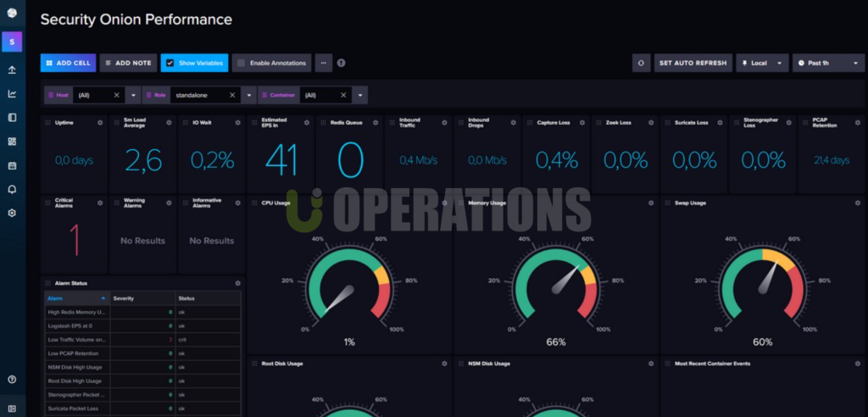868x417 pixels.
Task: Open Dashboards grid icon in sidebar
Action: click(12, 142)
